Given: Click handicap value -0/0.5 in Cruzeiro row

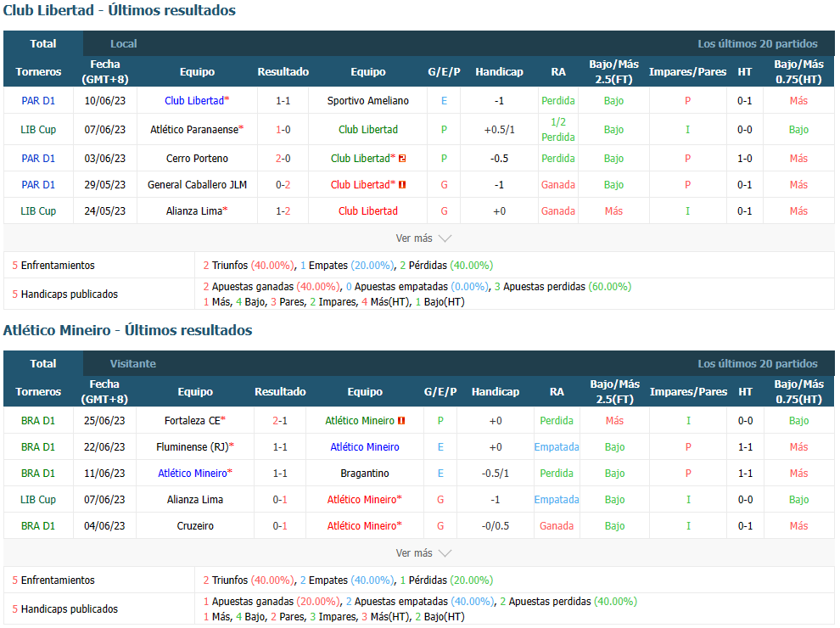Looking at the screenshot, I should pos(496,526).
